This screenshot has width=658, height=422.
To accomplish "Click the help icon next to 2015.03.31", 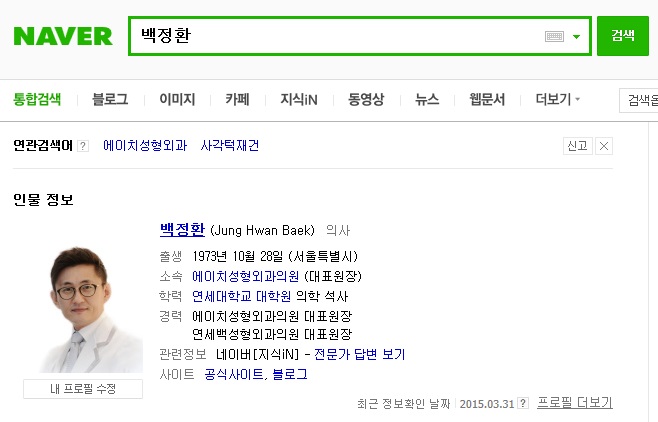I will click(x=525, y=404).
